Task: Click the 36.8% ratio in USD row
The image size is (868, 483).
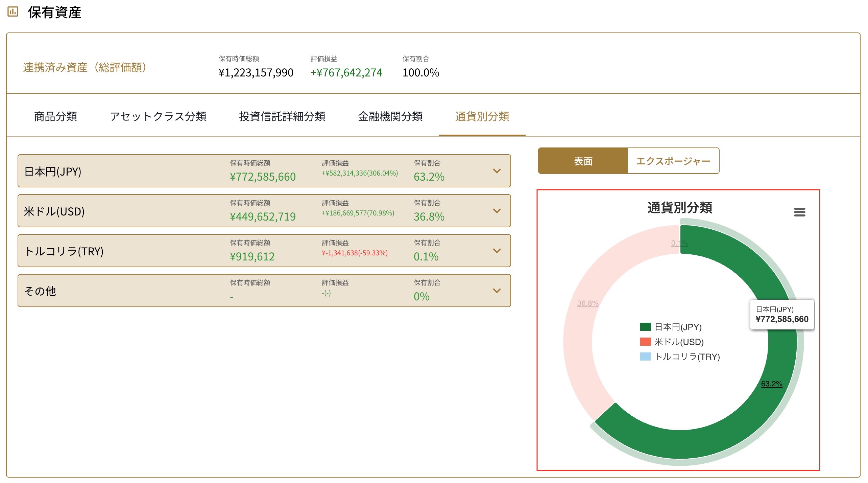Action: coord(429,217)
